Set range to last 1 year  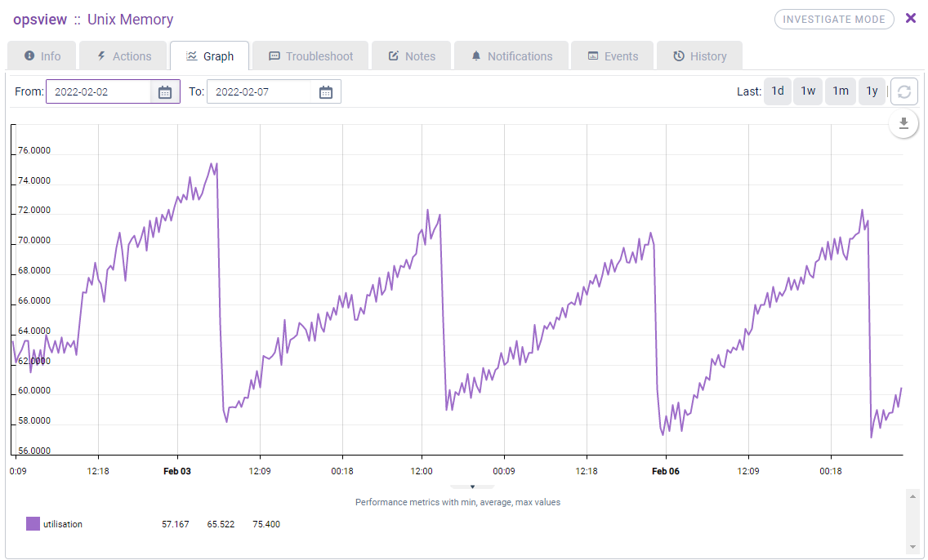[x=872, y=91]
